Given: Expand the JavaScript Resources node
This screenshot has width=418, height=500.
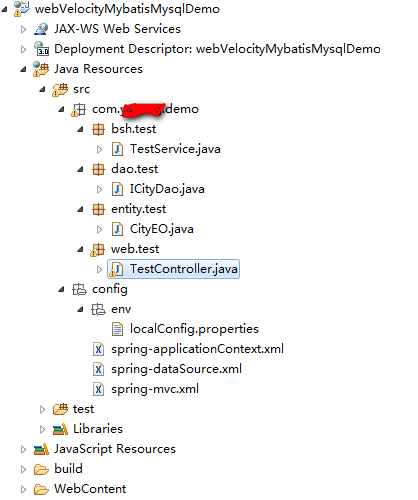Looking at the screenshot, I should tap(23, 449).
